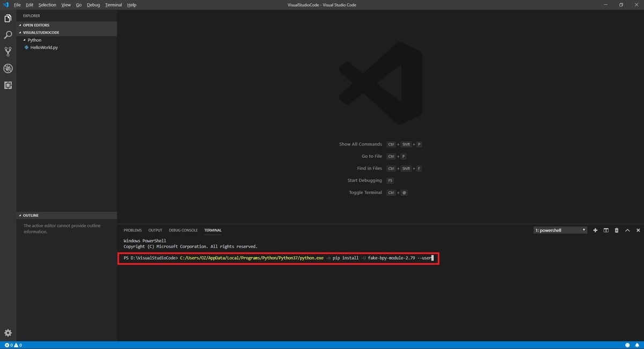Image resolution: width=644 pixels, height=349 pixels.
Task: Open the Debug menu
Action: pos(93,5)
